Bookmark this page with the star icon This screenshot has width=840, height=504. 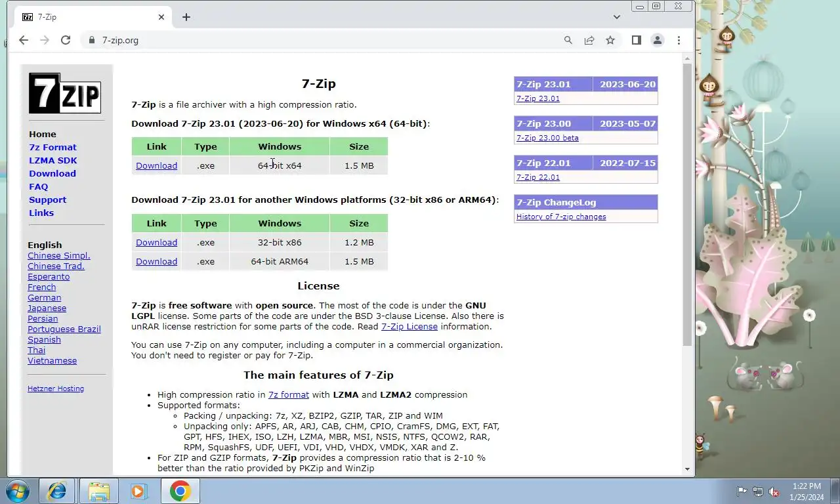[x=610, y=40]
